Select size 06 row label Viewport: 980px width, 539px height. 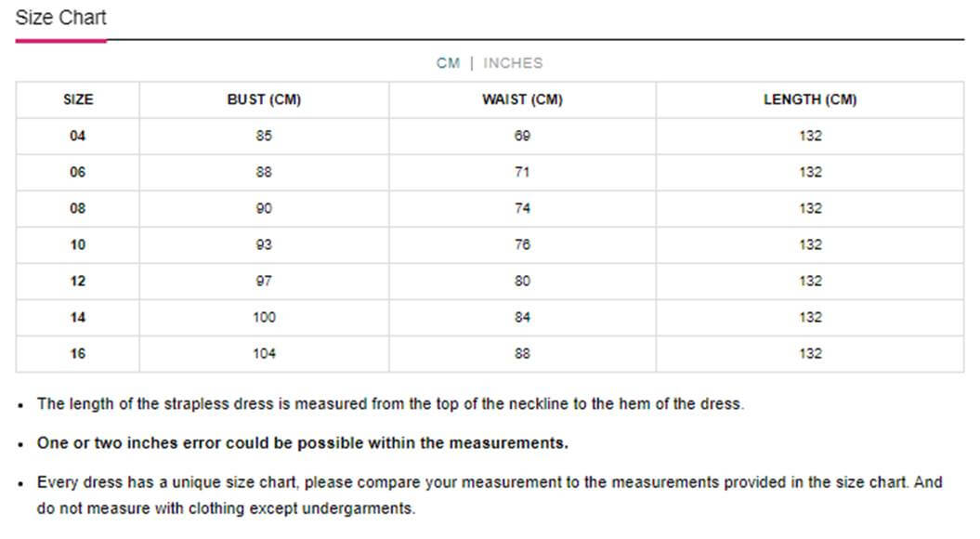pyautogui.click(x=78, y=172)
